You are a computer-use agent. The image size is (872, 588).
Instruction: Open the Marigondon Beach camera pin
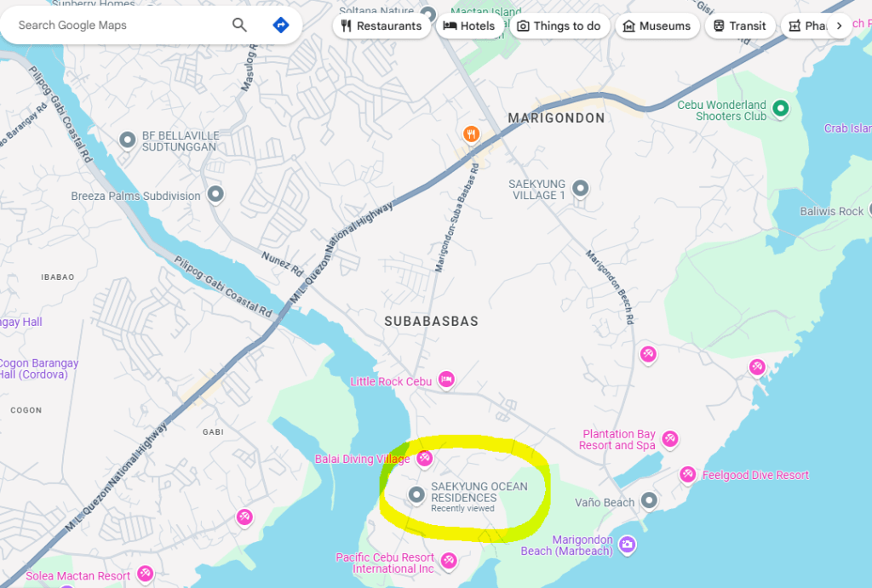coord(628,545)
